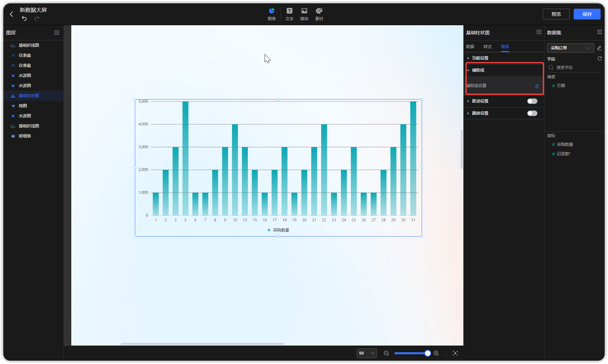Edit the 采购订单 dataset with pencil icon

click(599, 48)
